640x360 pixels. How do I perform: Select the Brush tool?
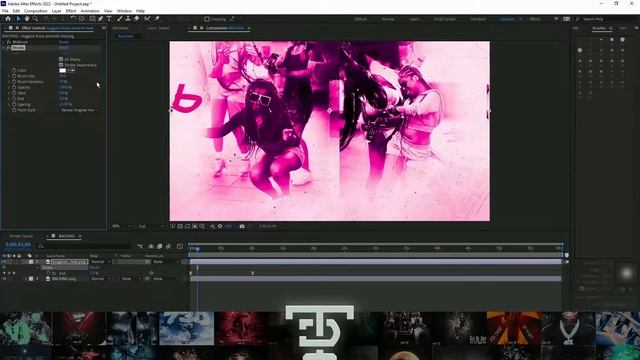coord(120,19)
